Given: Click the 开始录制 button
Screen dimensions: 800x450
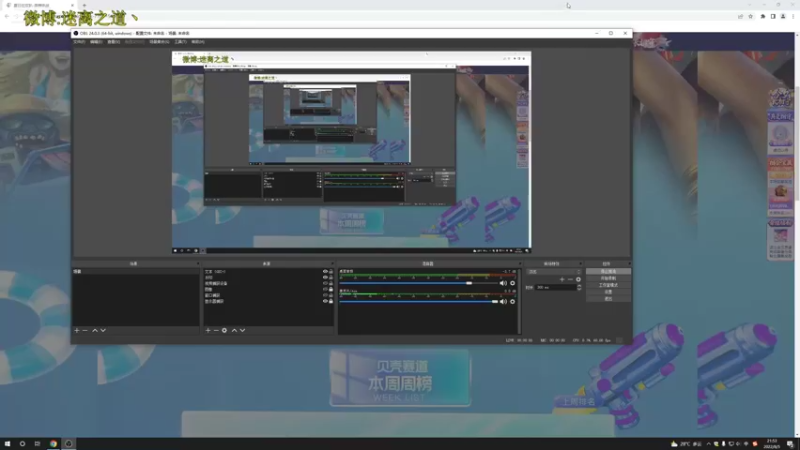Looking at the screenshot, I should (608, 278).
